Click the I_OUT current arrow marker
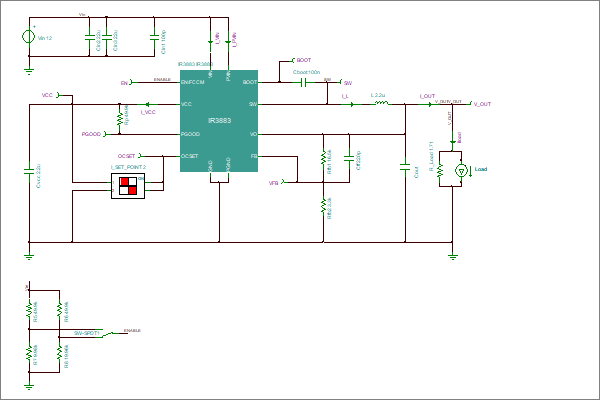Screen dimensions: 600x400 click(x=430, y=104)
